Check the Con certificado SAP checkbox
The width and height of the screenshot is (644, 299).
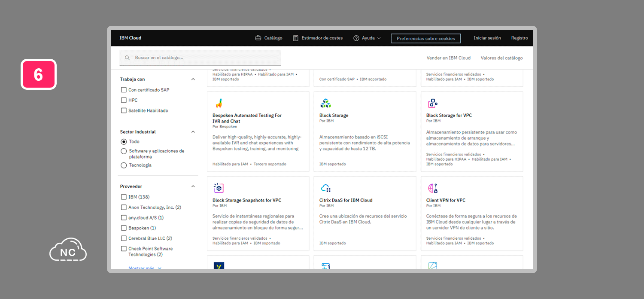pos(124,90)
